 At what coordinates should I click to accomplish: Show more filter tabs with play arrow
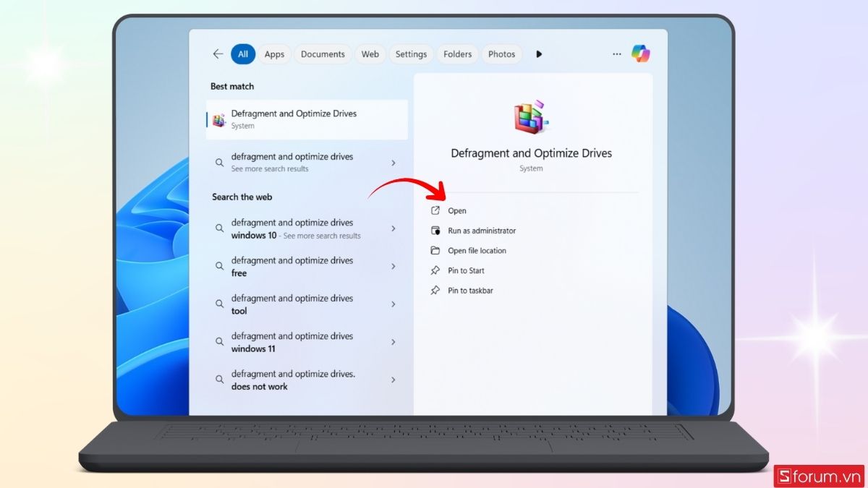tap(539, 54)
